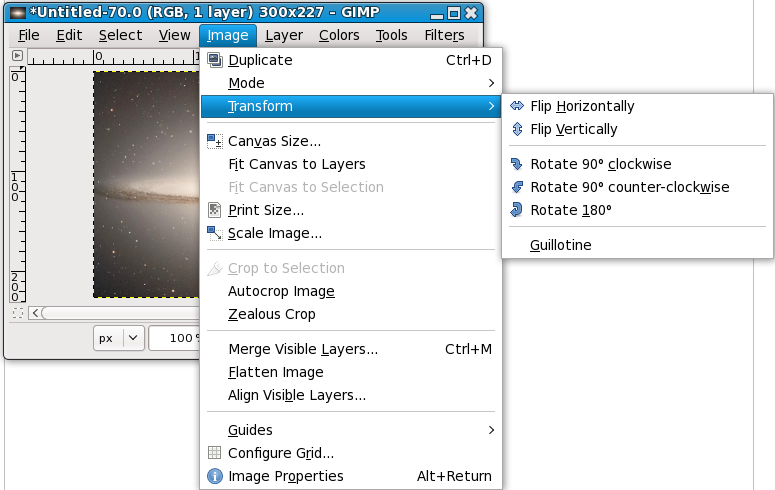Open the px unit dropdown
The width and height of the screenshot is (775, 490).
(x=119, y=338)
